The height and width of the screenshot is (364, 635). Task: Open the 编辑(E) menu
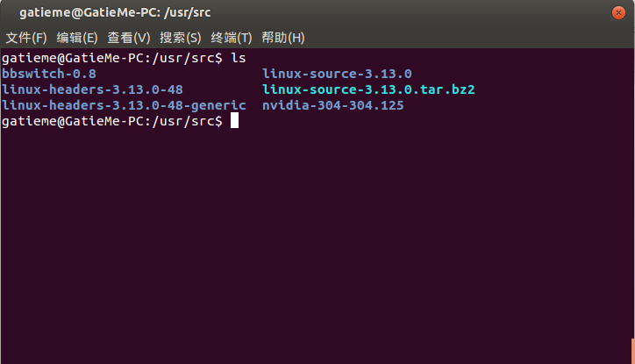(77, 38)
